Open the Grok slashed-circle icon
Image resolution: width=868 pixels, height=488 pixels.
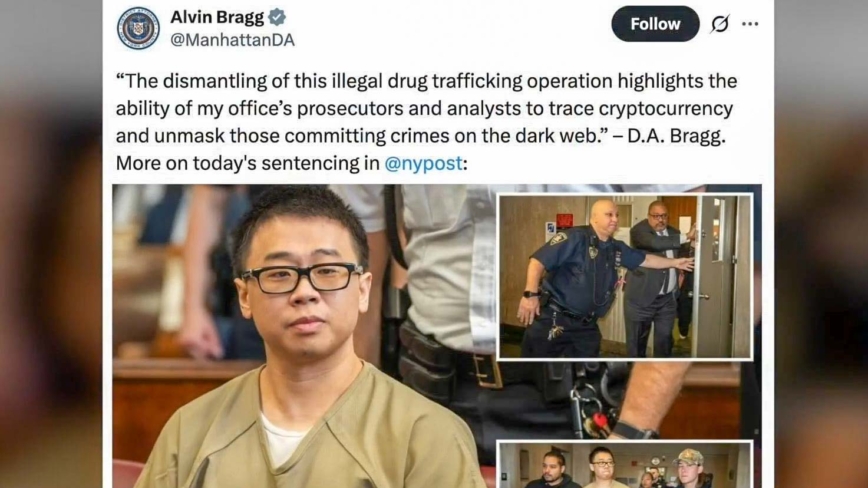click(x=720, y=24)
